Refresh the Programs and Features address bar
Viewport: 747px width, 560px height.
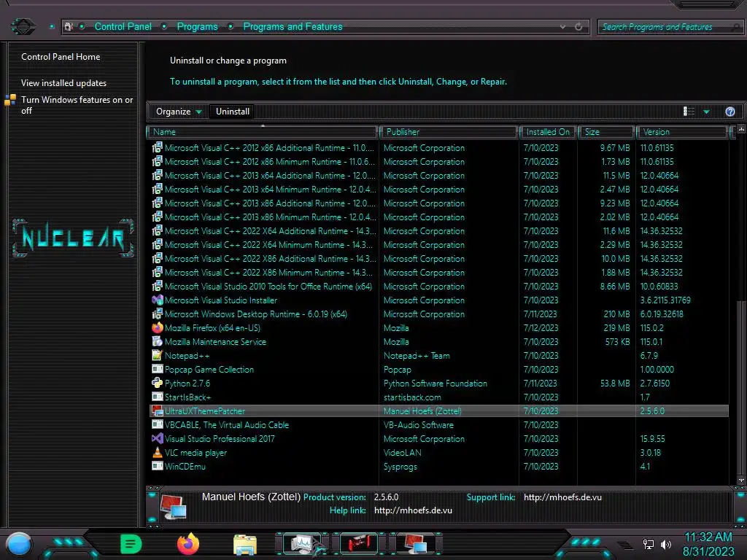[x=578, y=27]
